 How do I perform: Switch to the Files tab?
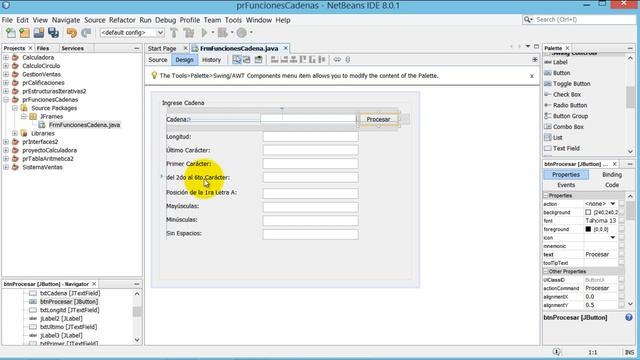[x=43, y=48]
